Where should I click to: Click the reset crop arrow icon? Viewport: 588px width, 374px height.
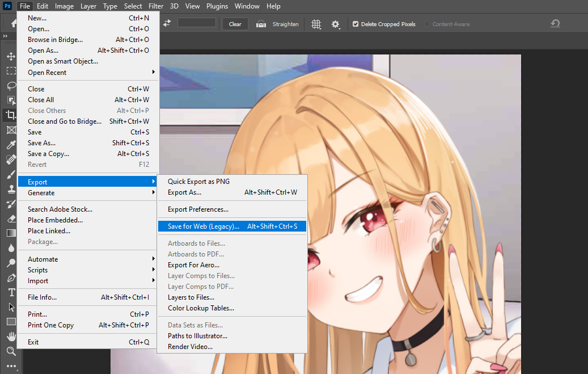click(x=555, y=24)
